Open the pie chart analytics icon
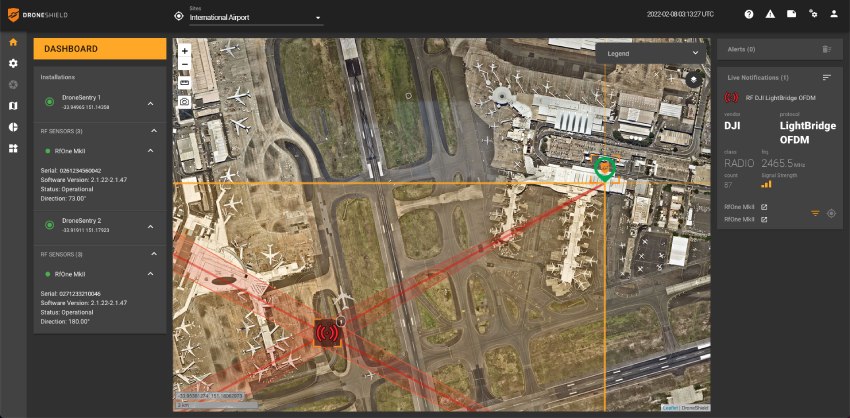Screen dimensions: 850x418 click(x=13, y=127)
